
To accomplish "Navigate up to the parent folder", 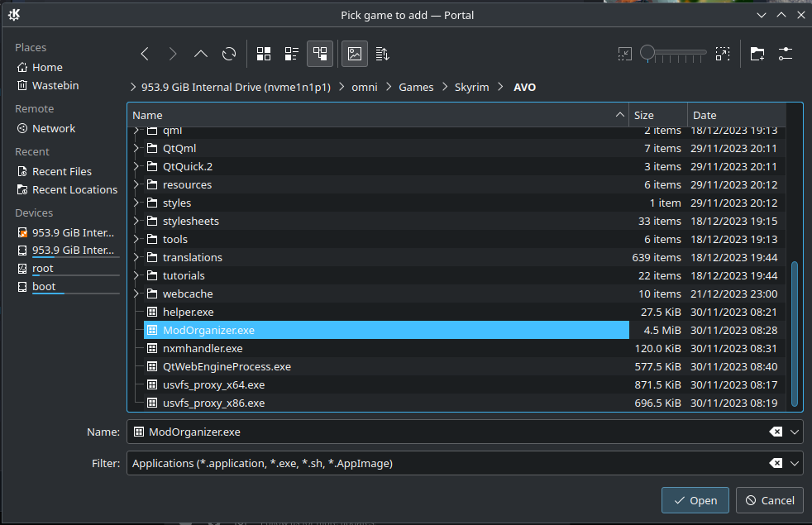I will 201,54.
